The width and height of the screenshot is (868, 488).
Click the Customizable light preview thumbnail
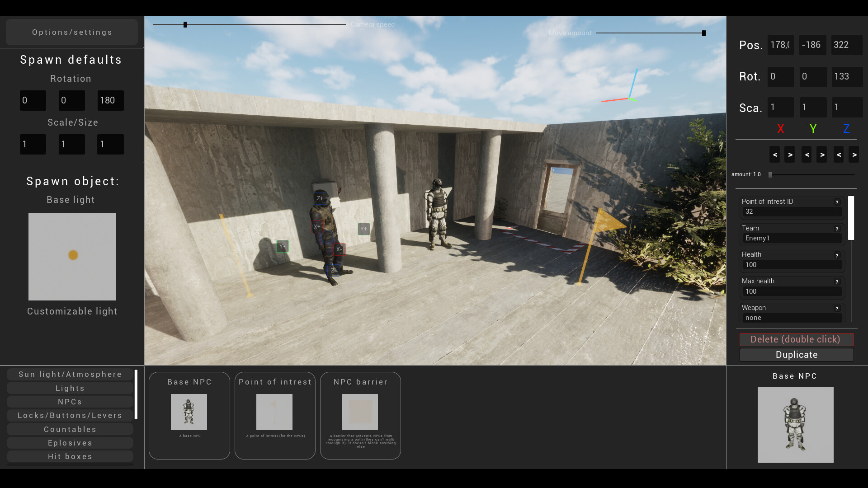[72, 257]
